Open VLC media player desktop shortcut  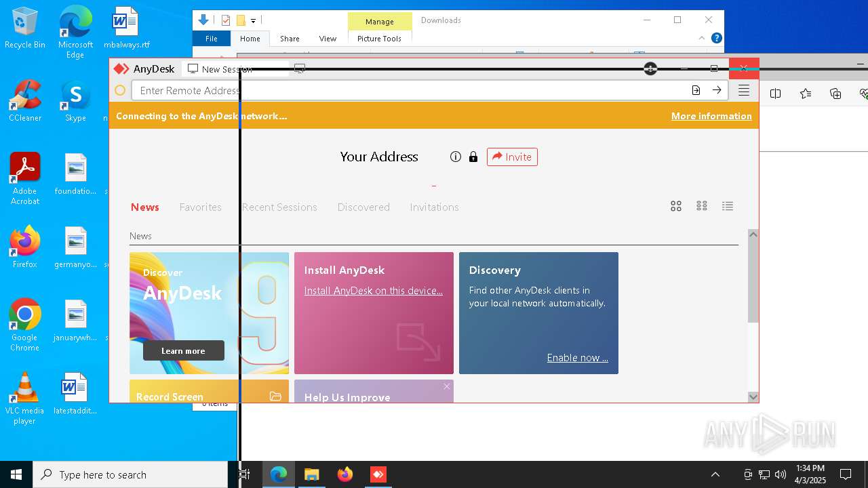25,399
